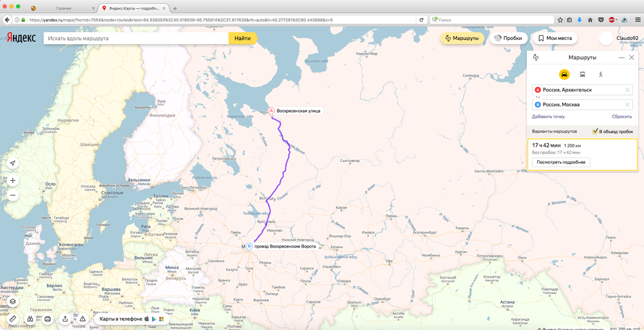This screenshot has width=644, height=330.
Task: Select walking route mode icon
Action: (600, 74)
